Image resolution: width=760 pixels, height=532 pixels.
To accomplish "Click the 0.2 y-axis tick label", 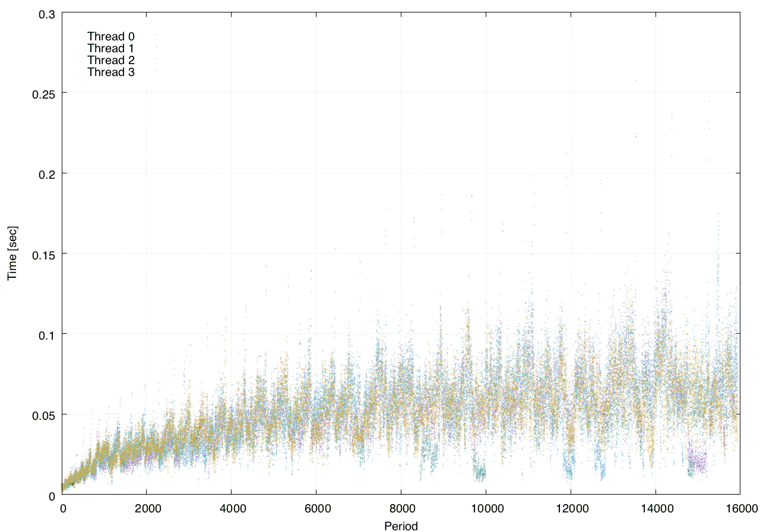I will [x=46, y=173].
